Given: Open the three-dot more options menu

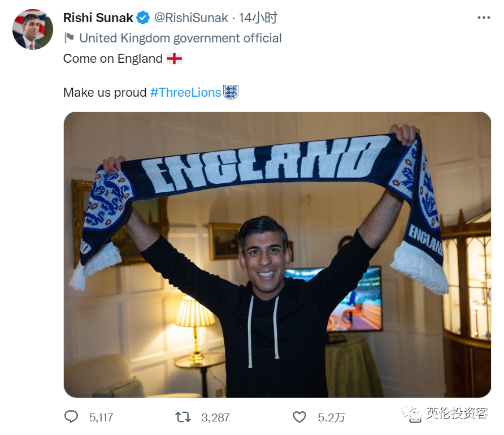Looking at the screenshot, I should (x=484, y=18).
